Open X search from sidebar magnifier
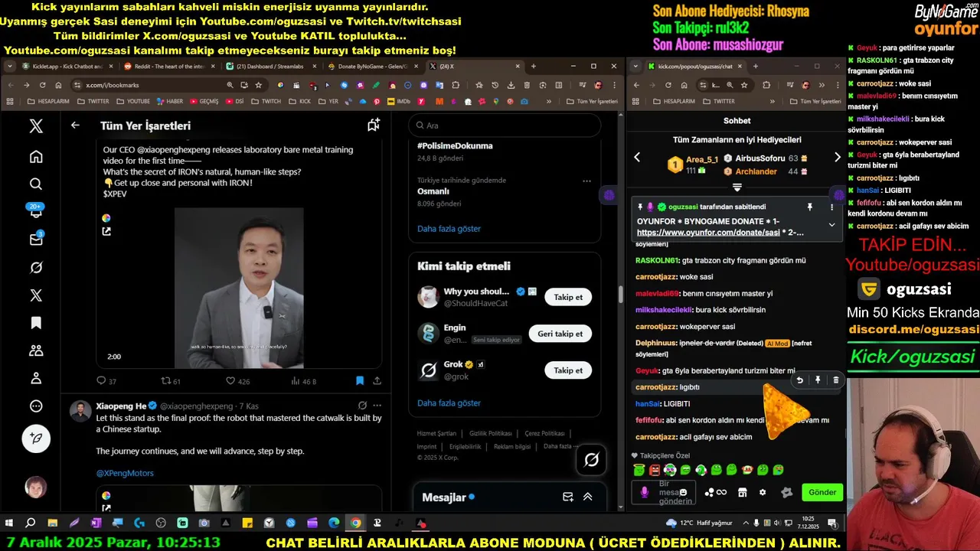 36,184
